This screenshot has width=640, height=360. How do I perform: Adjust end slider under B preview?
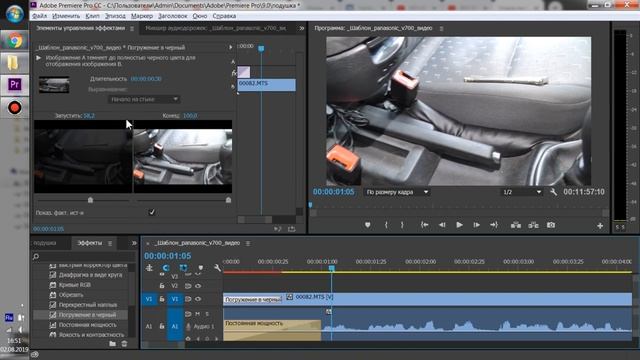229,200
